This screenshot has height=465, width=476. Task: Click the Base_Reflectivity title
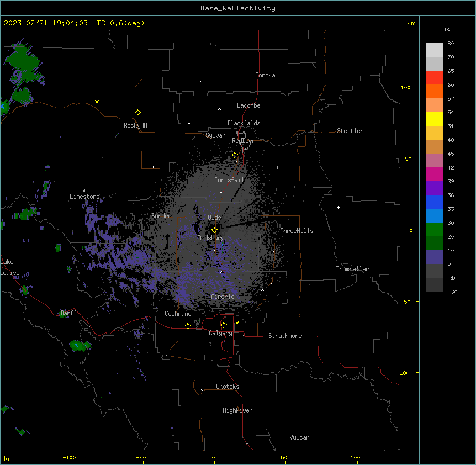pos(238,8)
